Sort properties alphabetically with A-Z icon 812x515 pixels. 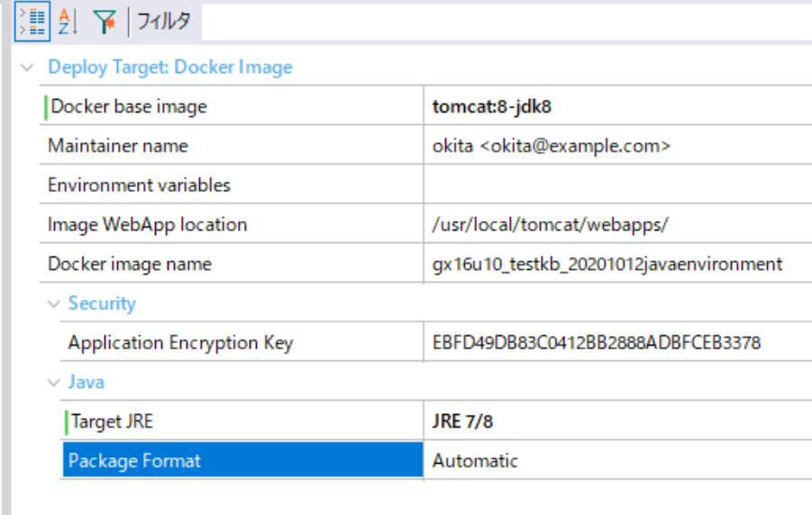coord(68,22)
